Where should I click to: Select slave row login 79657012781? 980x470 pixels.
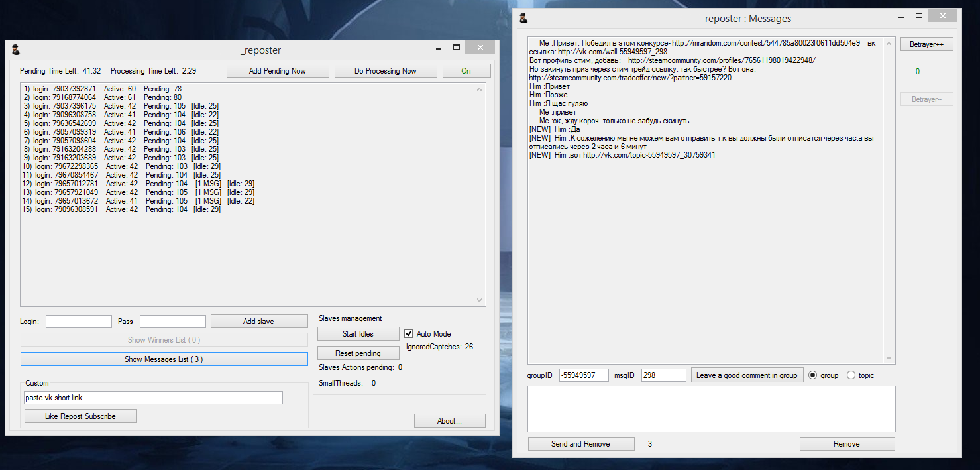point(138,184)
